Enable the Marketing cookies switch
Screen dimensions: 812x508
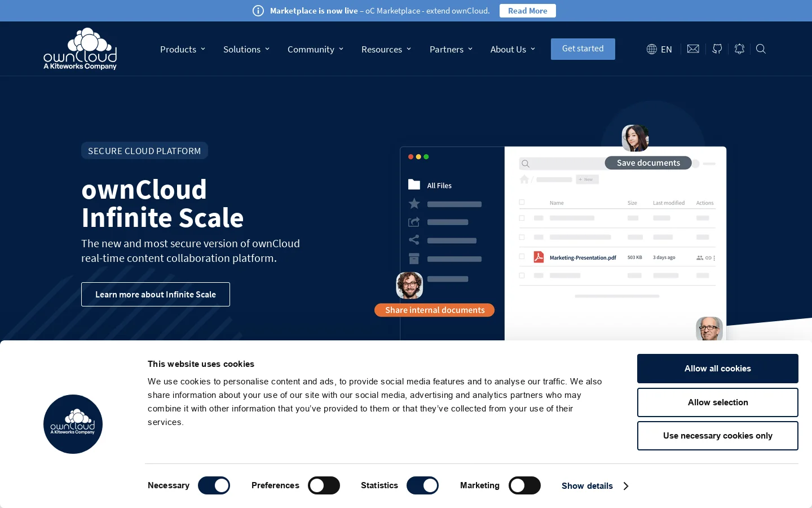524,485
